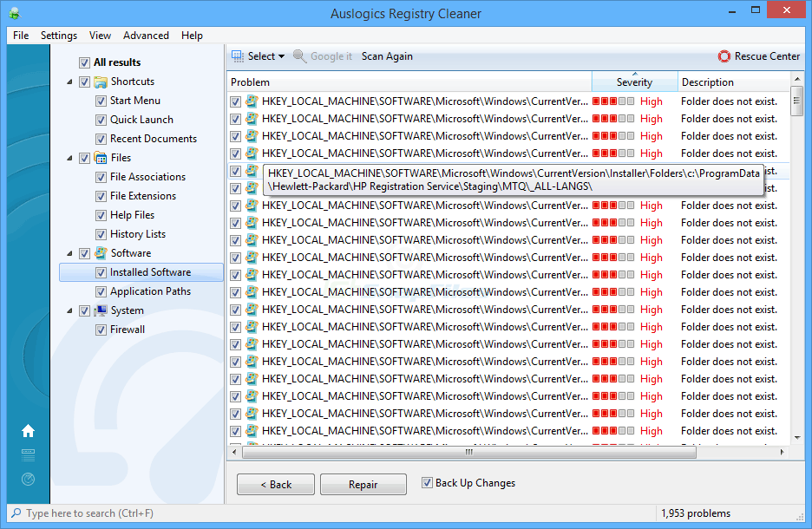Click the Google it toolbar text
Viewport: 812px width, 529px height.
(x=331, y=56)
